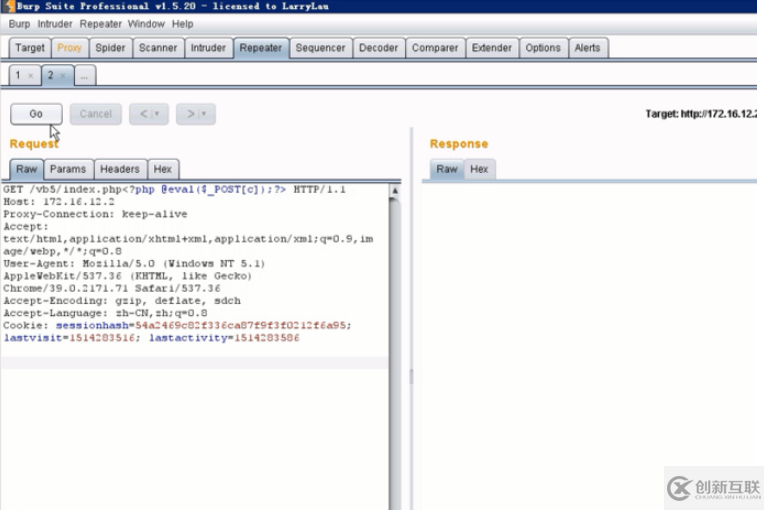Switch to the Intruder tool tab

click(x=208, y=48)
